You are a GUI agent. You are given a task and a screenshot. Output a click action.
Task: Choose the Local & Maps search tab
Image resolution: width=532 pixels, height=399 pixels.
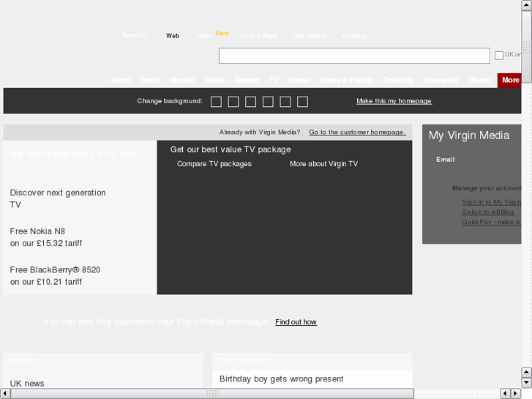(258, 36)
